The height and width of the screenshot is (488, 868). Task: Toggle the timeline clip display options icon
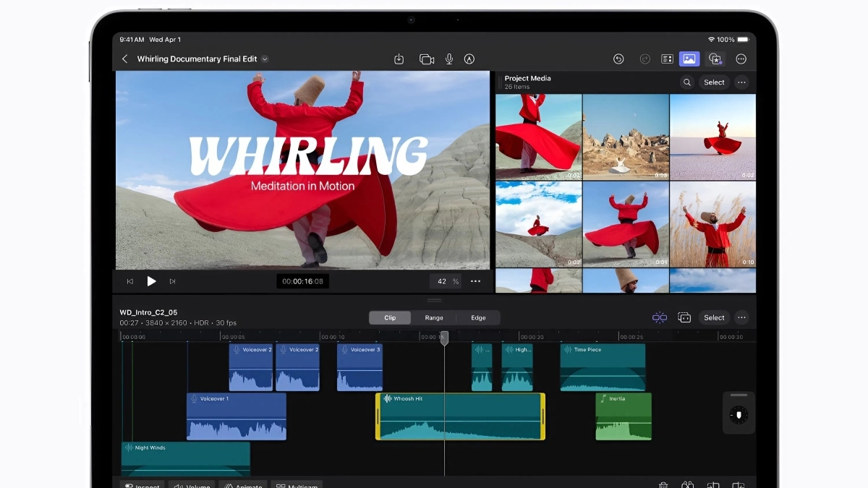point(684,317)
